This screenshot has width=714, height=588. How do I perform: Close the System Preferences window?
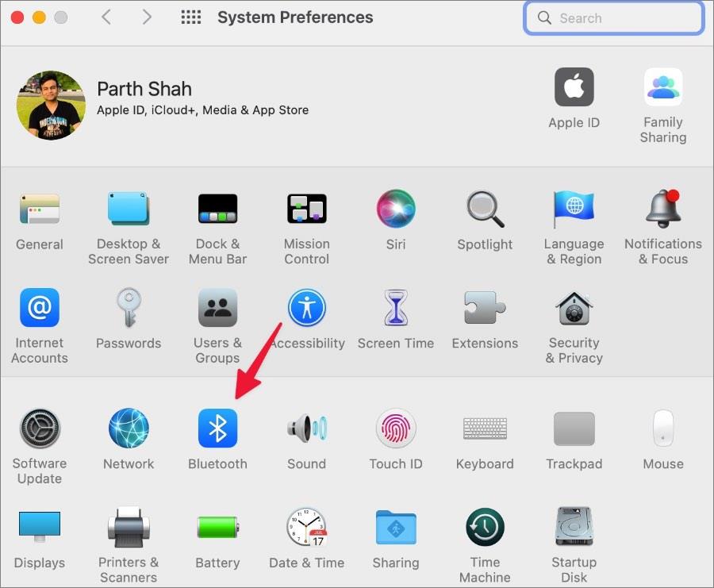tap(17, 17)
